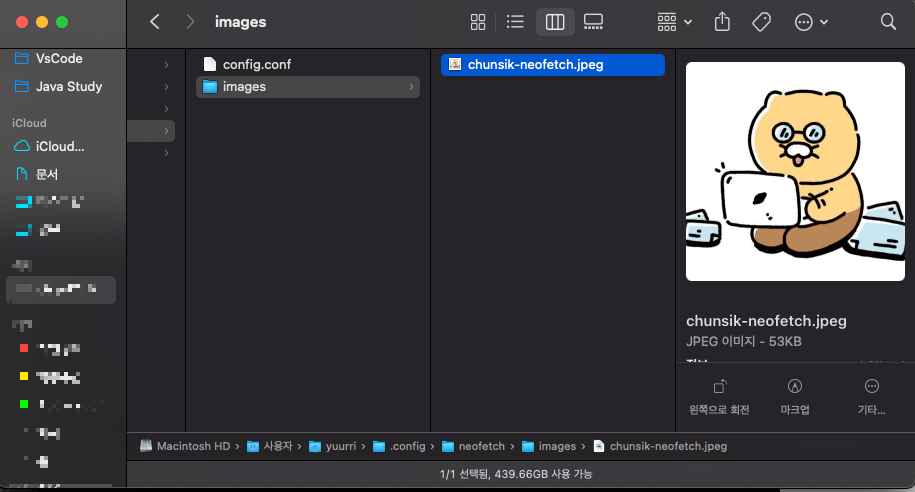The image size is (915, 492).
Task: Open the VsCode sidebar folder
Action: coord(58,58)
